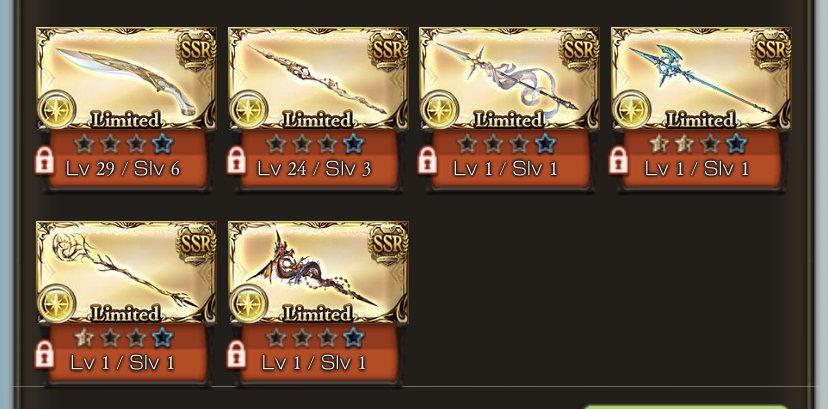Click the light element icon on the teal halberd

click(x=633, y=109)
